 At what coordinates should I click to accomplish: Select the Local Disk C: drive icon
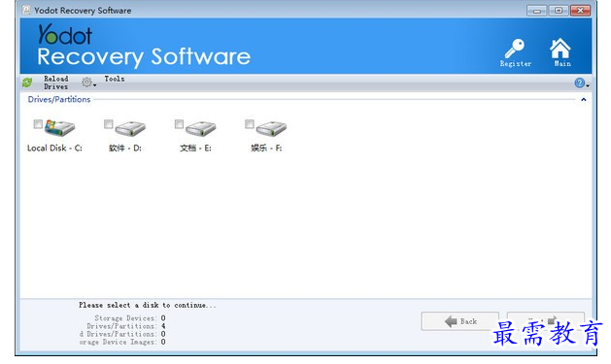point(59,127)
